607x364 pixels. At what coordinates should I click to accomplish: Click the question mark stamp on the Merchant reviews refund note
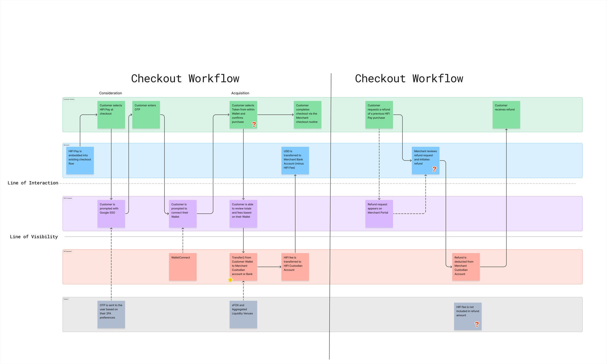[x=434, y=169]
